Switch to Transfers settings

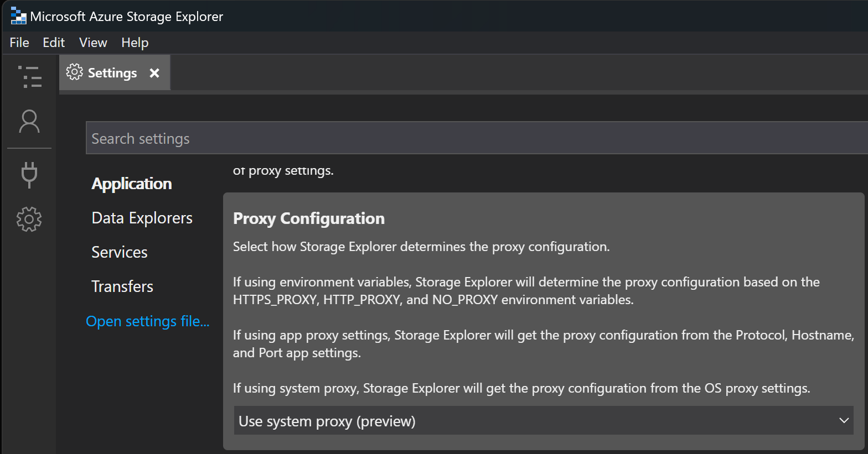click(122, 286)
